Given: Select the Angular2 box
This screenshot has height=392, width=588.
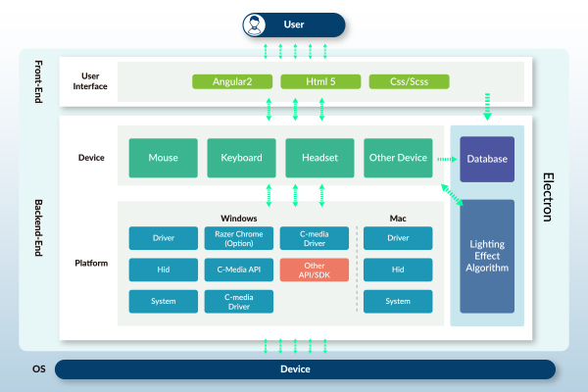Looking at the screenshot, I should click(232, 81).
